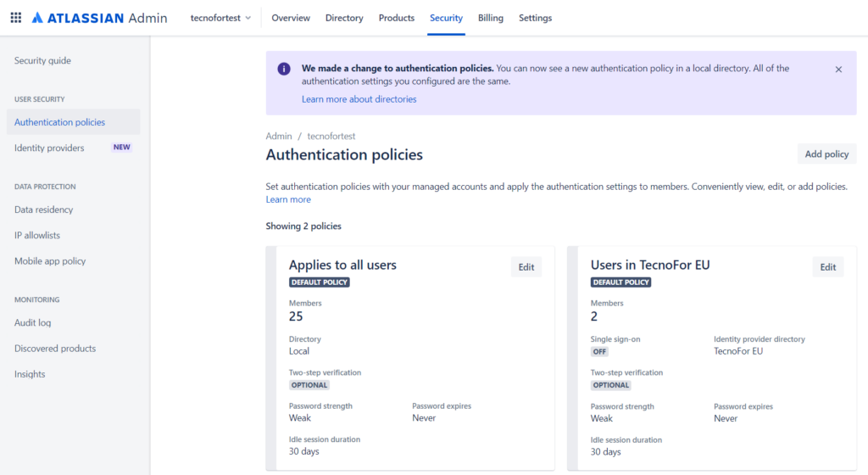Screen dimensions: 868x475
Task: Click Showing 2 policies text
Action: (x=303, y=226)
